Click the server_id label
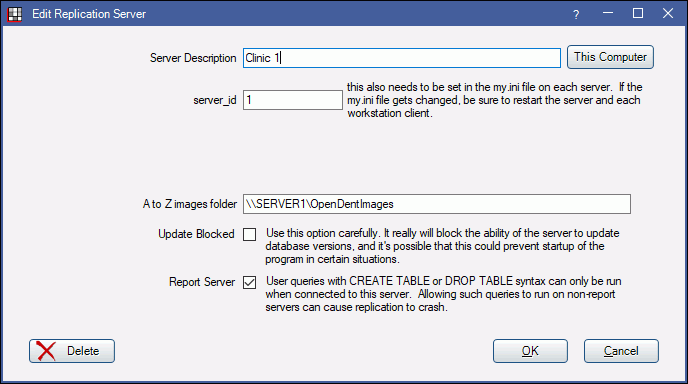Screen dimensions: 688x384 [215, 100]
